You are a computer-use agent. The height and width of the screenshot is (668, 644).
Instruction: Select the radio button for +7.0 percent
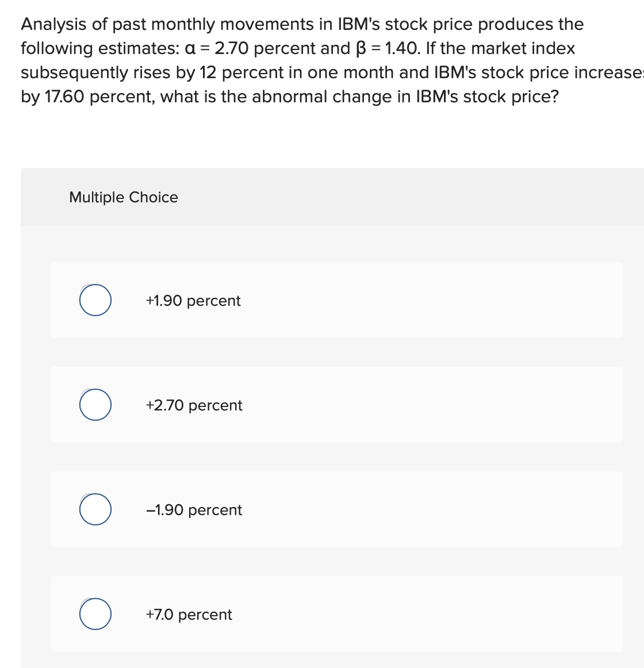[95, 613]
